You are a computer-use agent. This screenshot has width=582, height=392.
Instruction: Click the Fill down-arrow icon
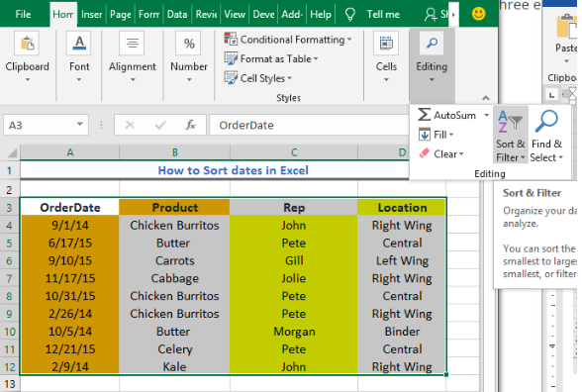coord(425,135)
